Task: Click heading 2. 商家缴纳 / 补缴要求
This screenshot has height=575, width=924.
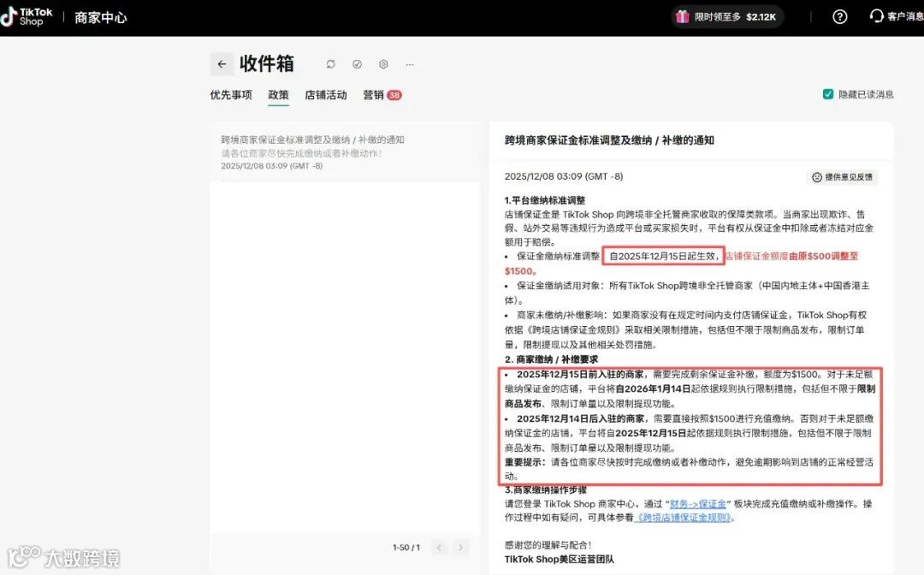Action: [551, 359]
